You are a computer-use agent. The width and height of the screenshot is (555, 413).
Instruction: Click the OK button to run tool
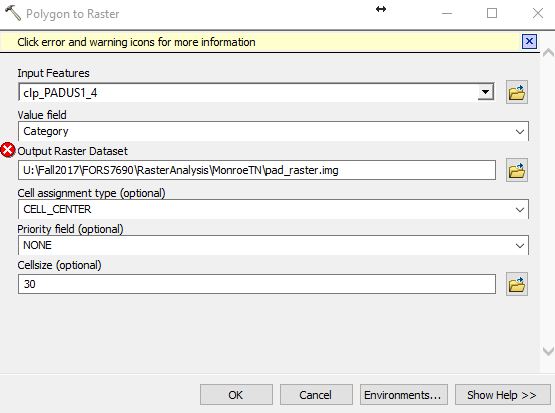pyautogui.click(x=236, y=395)
